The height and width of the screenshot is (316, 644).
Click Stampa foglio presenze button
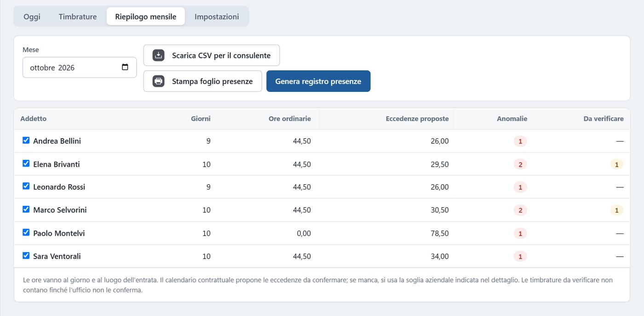click(x=203, y=81)
